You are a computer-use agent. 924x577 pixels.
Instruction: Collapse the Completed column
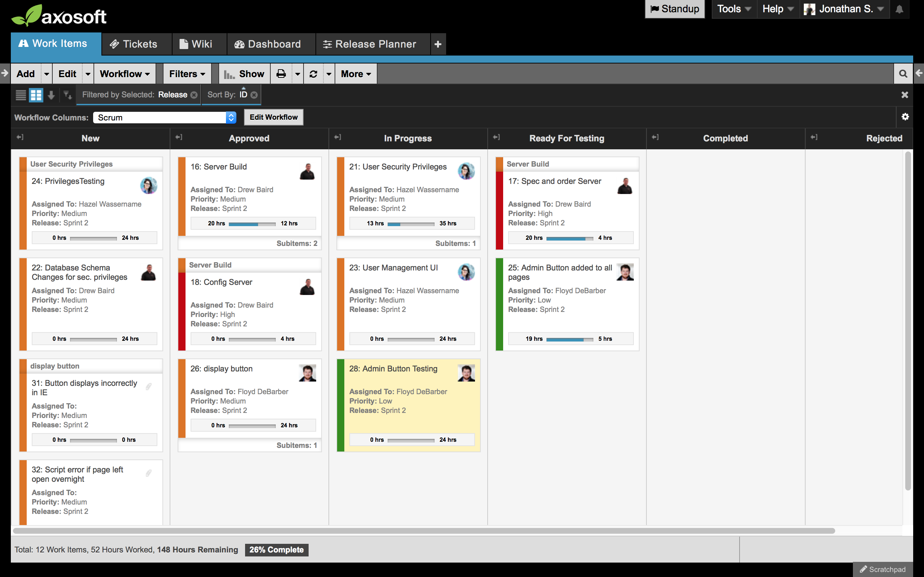coord(655,137)
